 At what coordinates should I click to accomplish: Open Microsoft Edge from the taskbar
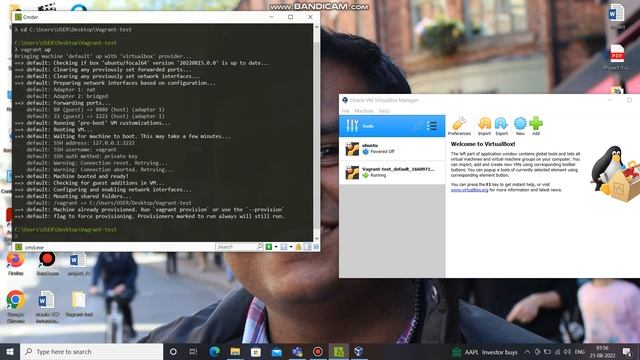pyautogui.click(x=215, y=351)
